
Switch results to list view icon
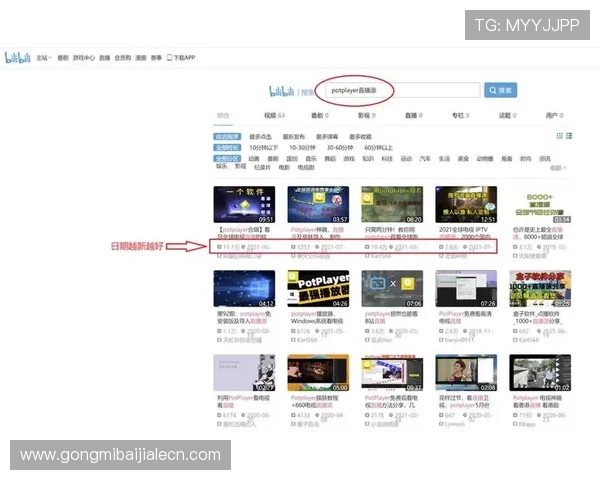[x=569, y=135]
